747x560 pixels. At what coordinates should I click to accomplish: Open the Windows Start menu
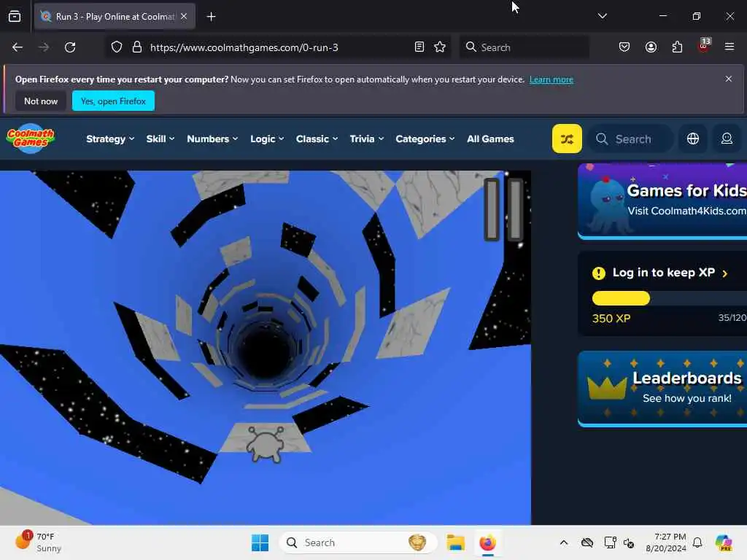point(260,542)
